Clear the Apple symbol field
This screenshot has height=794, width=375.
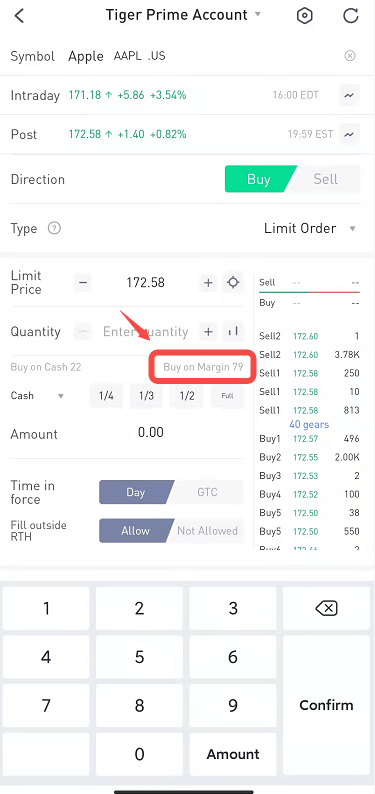click(x=350, y=56)
